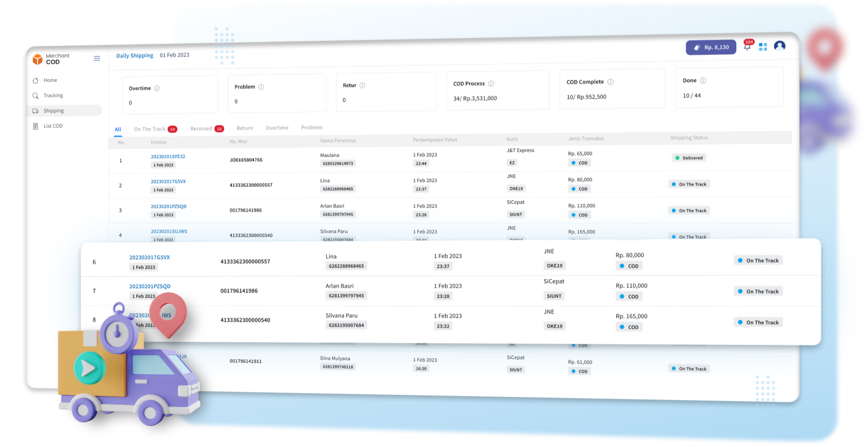Click the Delivered status badge

(x=689, y=158)
